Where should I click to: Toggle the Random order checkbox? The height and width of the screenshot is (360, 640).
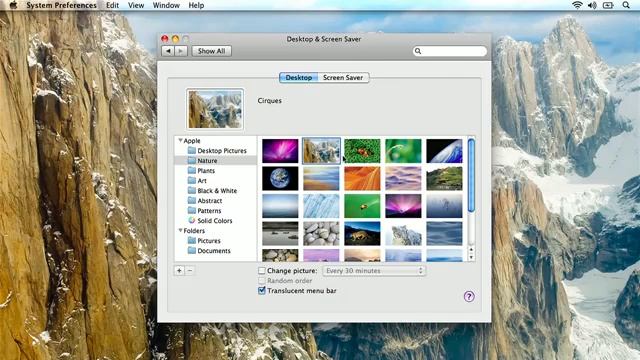click(x=262, y=281)
